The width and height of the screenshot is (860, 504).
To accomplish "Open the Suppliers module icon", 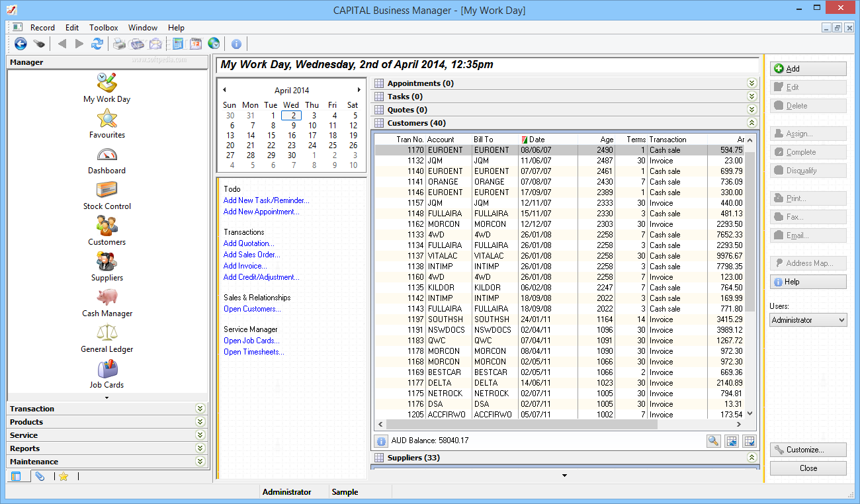I will [x=107, y=267].
